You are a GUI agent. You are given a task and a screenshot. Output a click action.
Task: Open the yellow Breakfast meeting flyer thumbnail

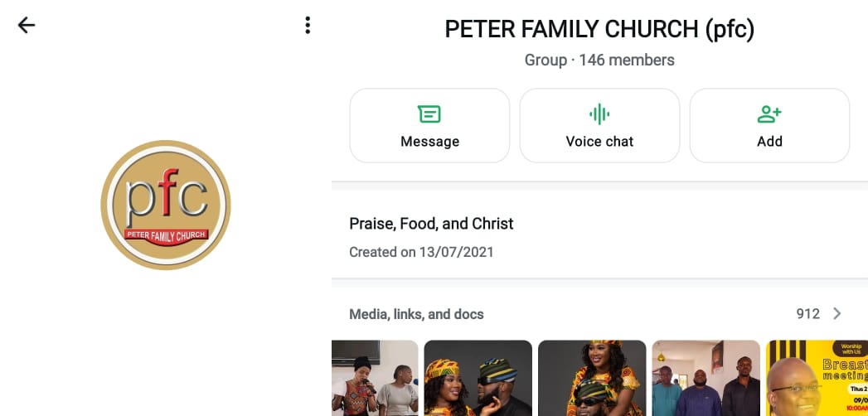pos(817,378)
